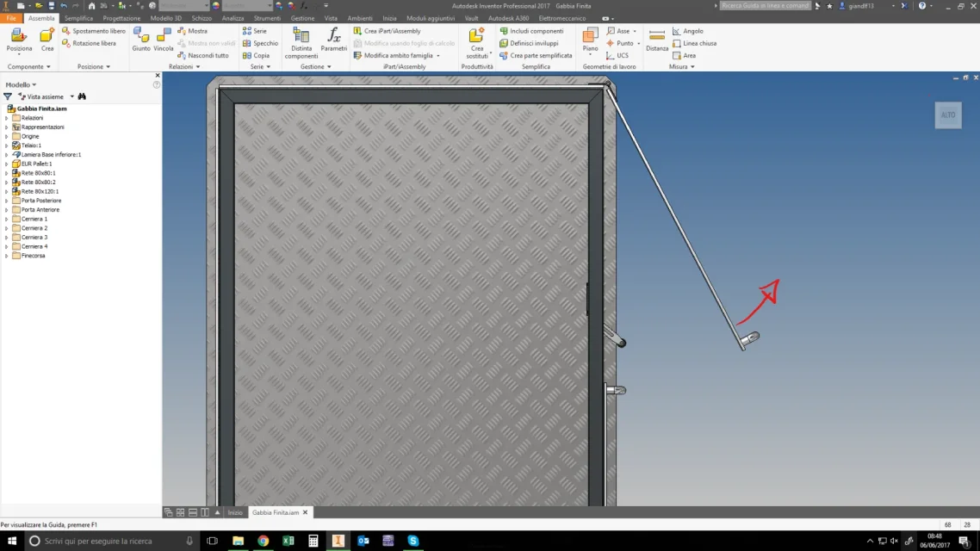Click the Specchio mirror tool
The image size is (980, 551).
click(x=260, y=43)
